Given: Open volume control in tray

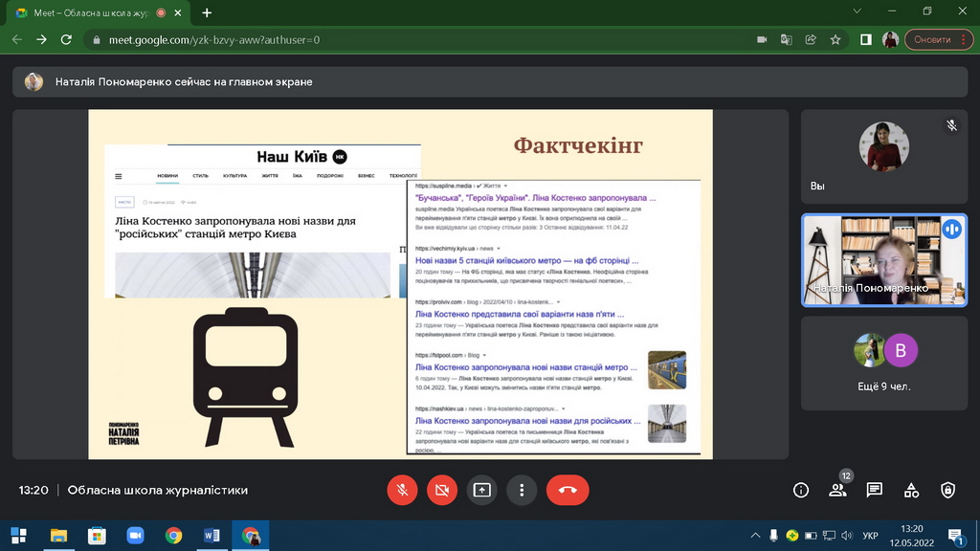Looking at the screenshot, I should coord(847,536).
